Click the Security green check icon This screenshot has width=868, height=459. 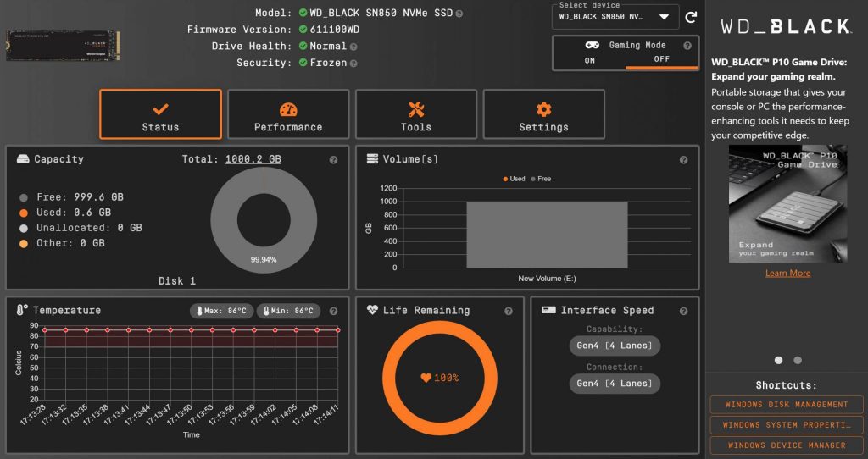coord(303,63)
